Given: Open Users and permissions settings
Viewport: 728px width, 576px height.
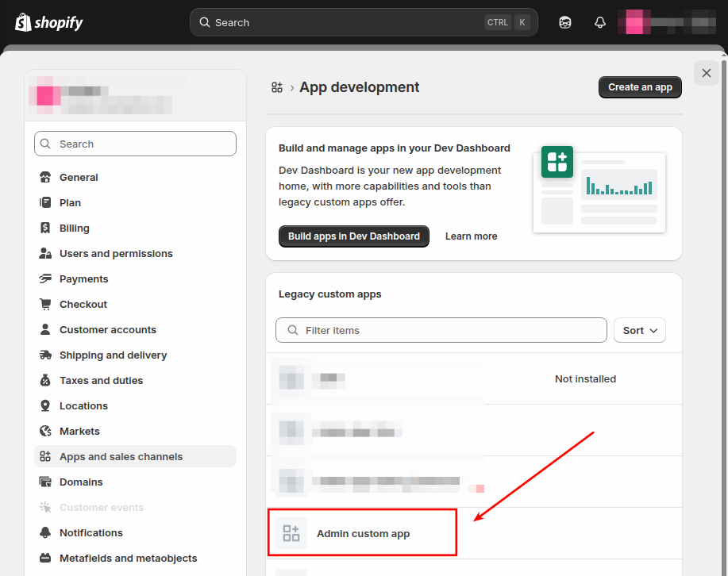Looking at the screenshot, I should click(116, 254).
